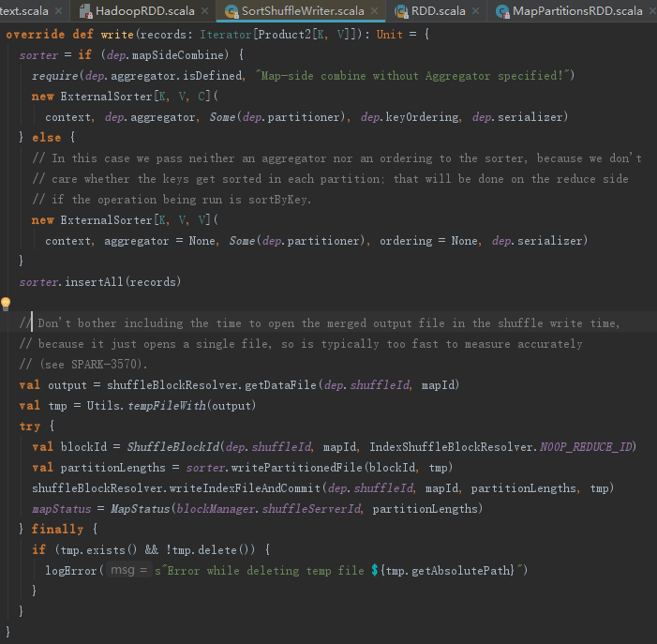
Task: Switch to the SortShuffleWriter.scala tab
Action: pyautogui.click(x=303, y=11)
